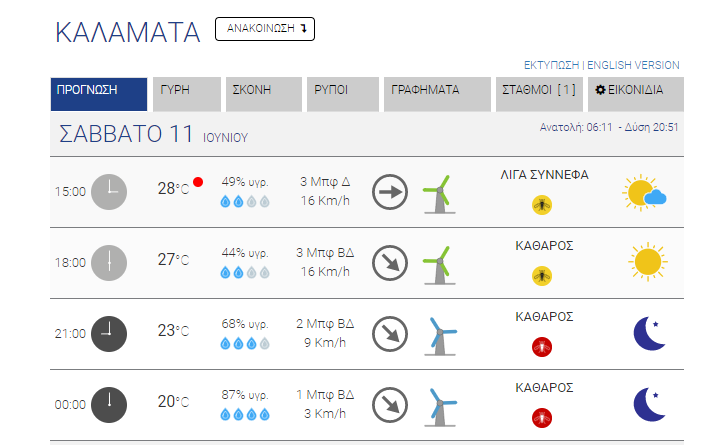This screenshot has height=445, width=705.
Task: Click the yellow mosquito icon at 15:00
Action: click(542, 205)
